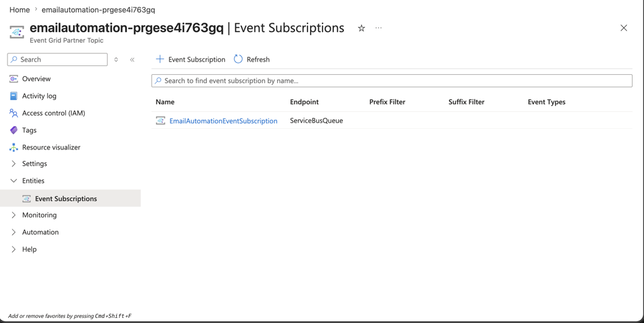Click the purple Tags icon
The height and width of the screenshot is (323, 644).
(14, 130)
